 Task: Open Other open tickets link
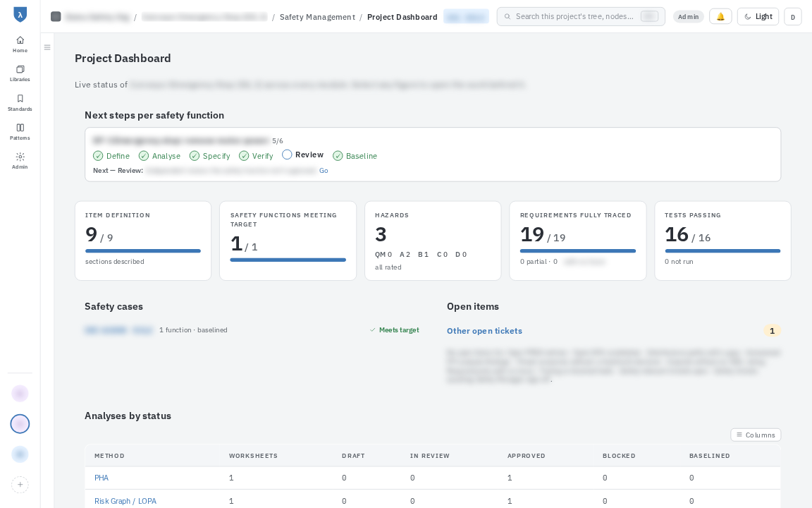[x=484, y=331]
